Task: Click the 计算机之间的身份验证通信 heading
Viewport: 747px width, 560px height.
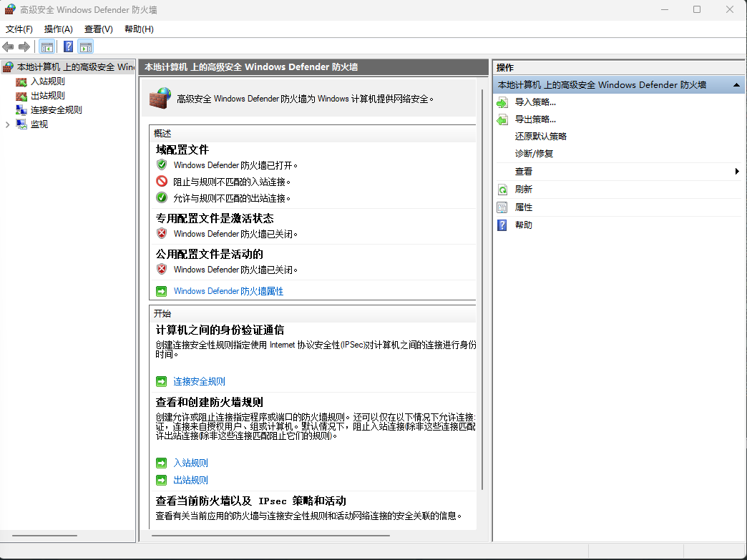Action: point(220,330)
